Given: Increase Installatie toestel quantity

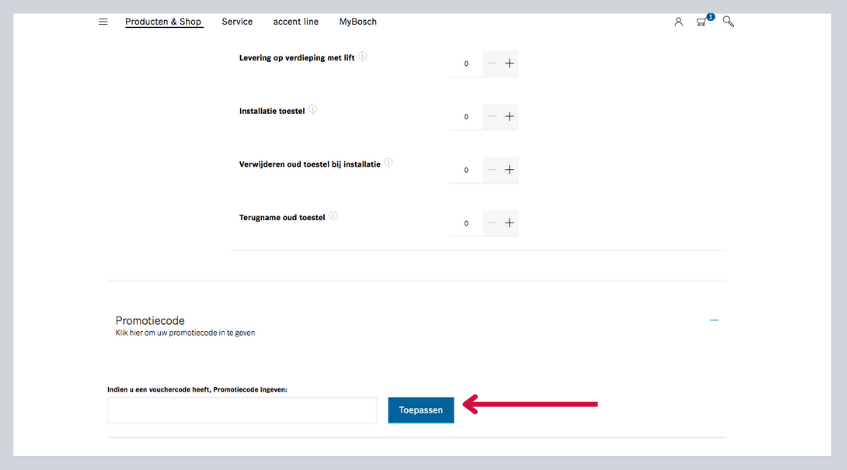Looking at the screenshot, I should pyautogui.click(x=509, y=116).
